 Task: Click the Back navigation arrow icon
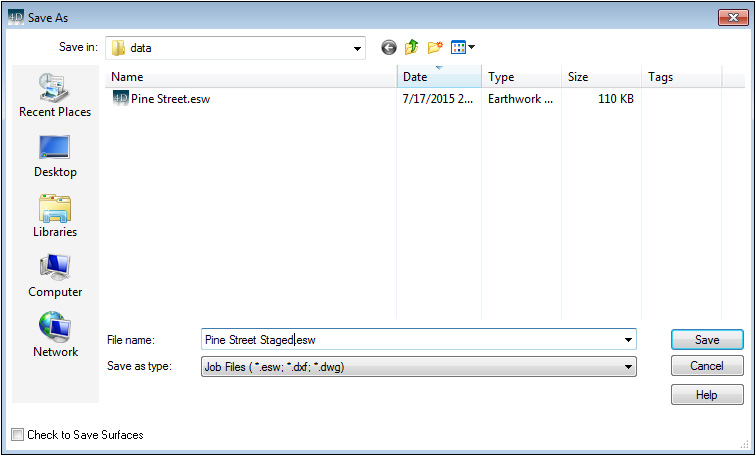(x=389, y=47)
